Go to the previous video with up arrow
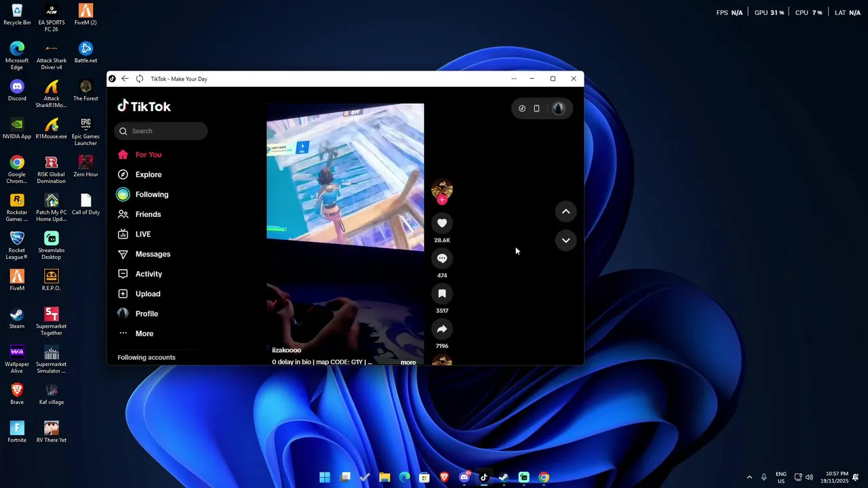The height and width of the screenshot is (488, 868). pyautogui.click(x=566, y=211)
